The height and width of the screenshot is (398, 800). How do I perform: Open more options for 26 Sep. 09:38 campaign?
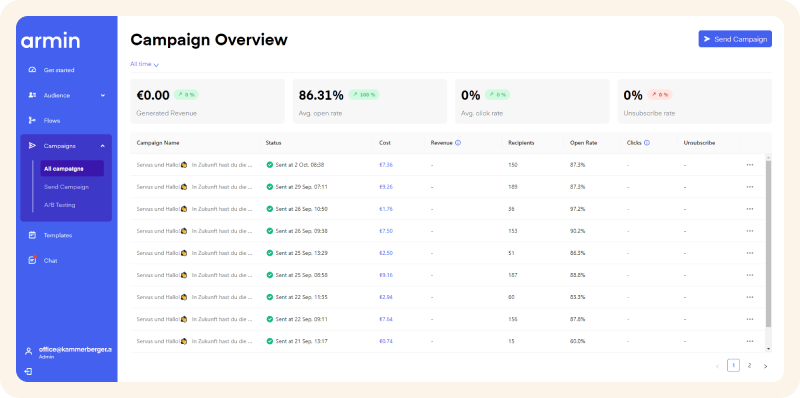pyautogui.click(x=749, y=231)
